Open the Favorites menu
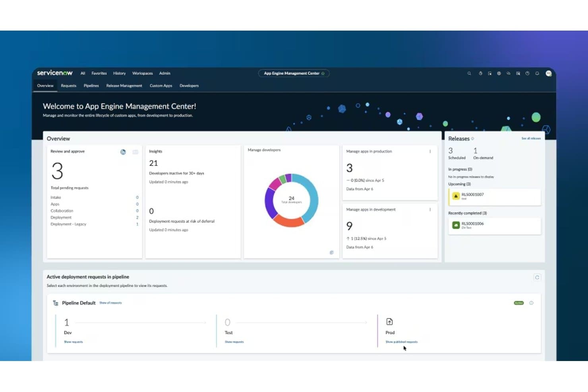The width and height of the screenshot is (588, 392). point(99,73)
